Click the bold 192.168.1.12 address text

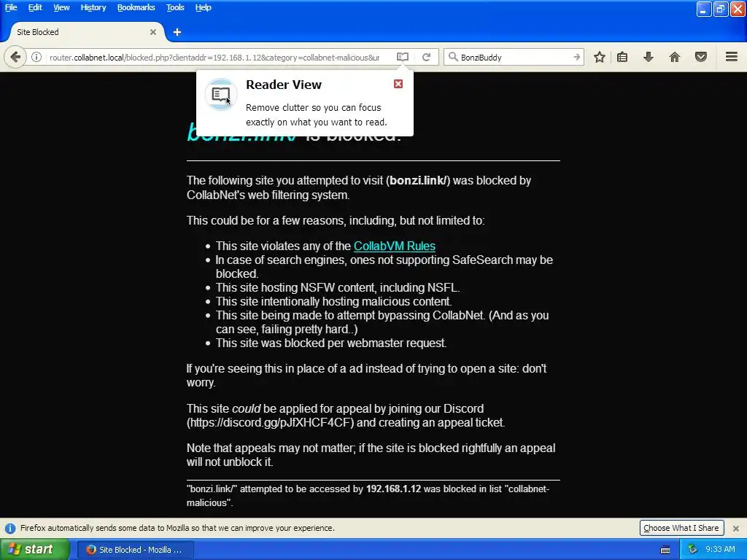pyautogui.click(x=393, y=489)
